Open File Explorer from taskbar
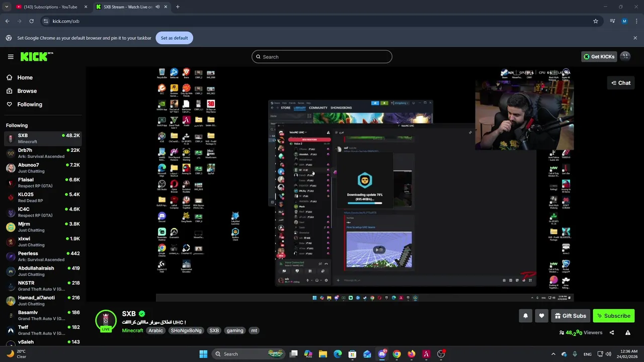644x362 pixels. pyautogui.click(x=323, y=354)
